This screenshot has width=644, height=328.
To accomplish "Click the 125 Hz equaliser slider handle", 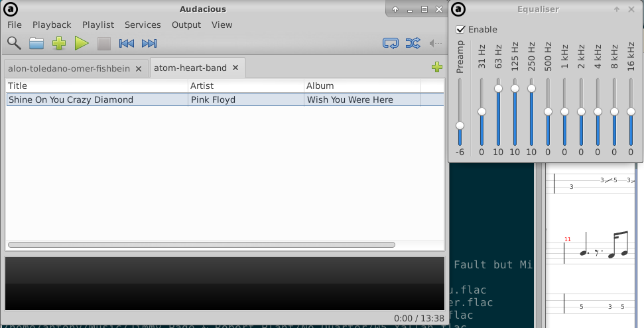I will 515,88.
